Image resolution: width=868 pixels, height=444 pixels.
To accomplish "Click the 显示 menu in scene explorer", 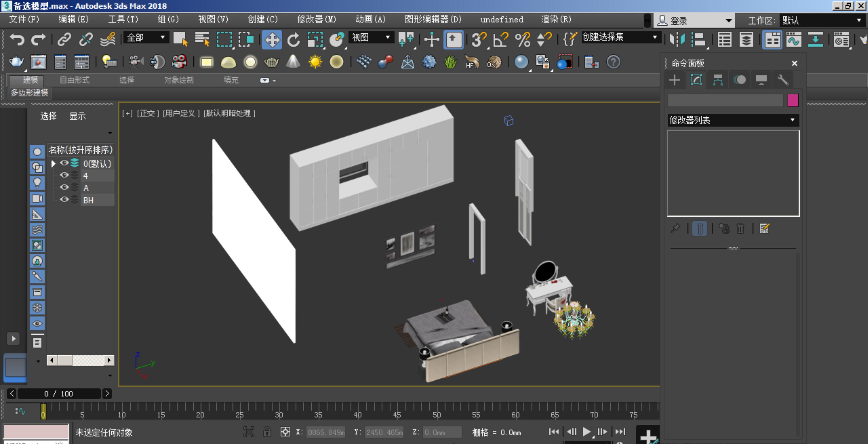I will (77, 116).
